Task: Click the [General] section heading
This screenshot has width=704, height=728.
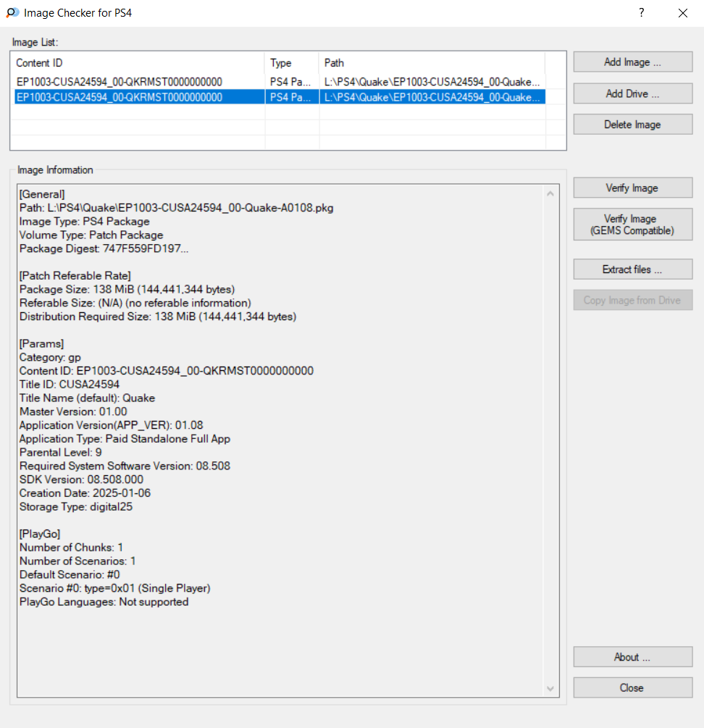Action: pos(42,194)
